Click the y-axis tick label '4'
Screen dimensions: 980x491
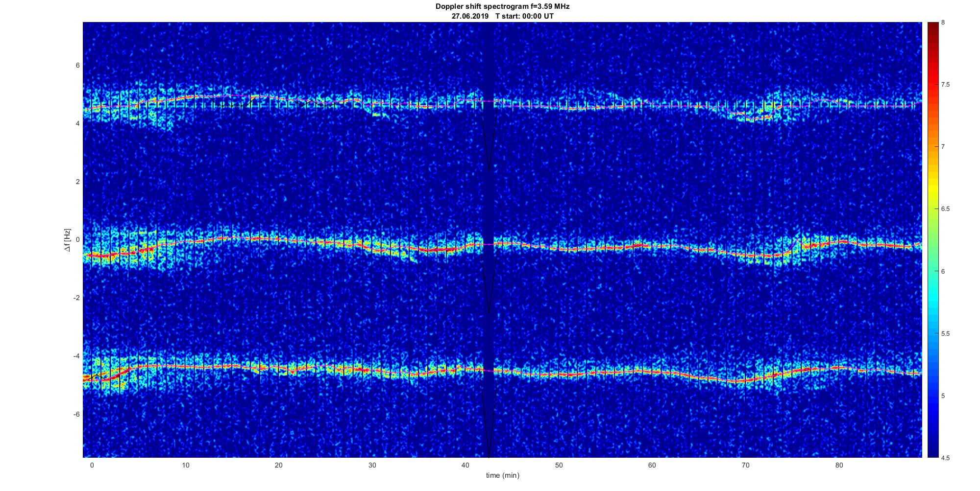click(x=78, y=123)
